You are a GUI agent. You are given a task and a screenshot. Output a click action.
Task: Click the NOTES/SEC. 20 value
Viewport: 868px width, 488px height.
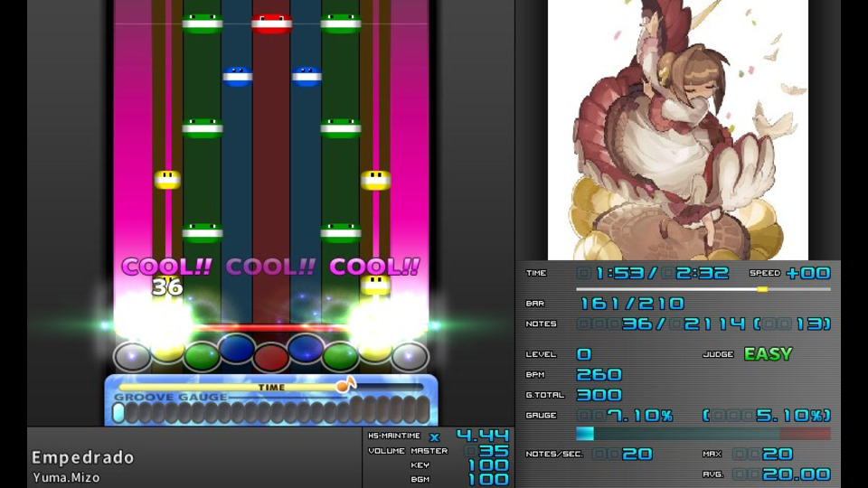coord(622,455)
